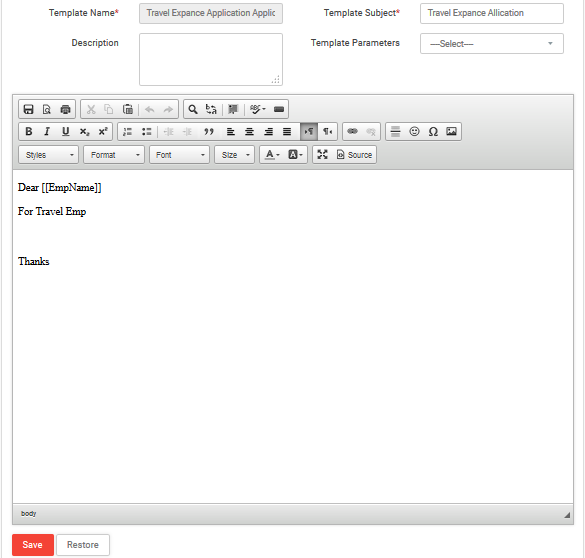The width and height of the screenshot is (585, 558).
Task: Open the text color picker
Action: point(272,154)
